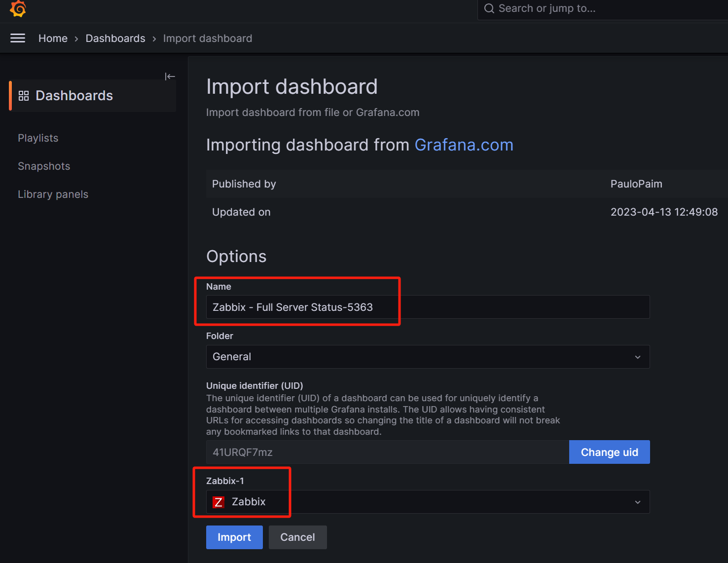
Task: Click the Options section heading
Action: (236, 257)
